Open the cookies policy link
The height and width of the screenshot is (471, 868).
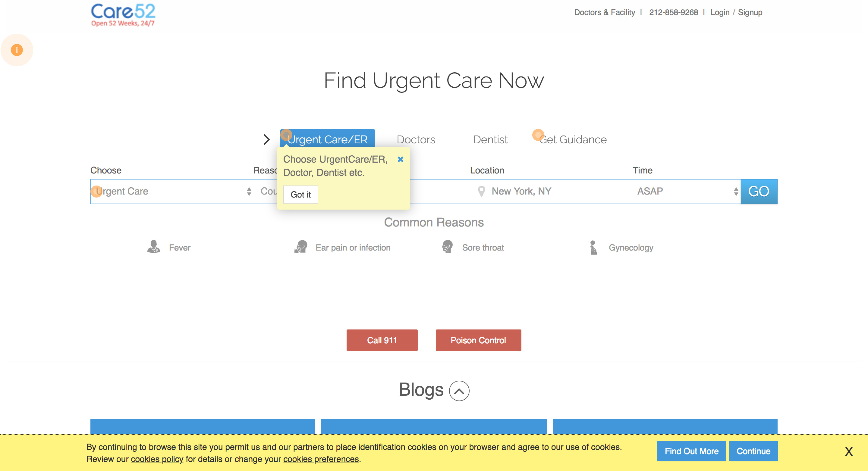pyautogui.click(x=157, y=459)
